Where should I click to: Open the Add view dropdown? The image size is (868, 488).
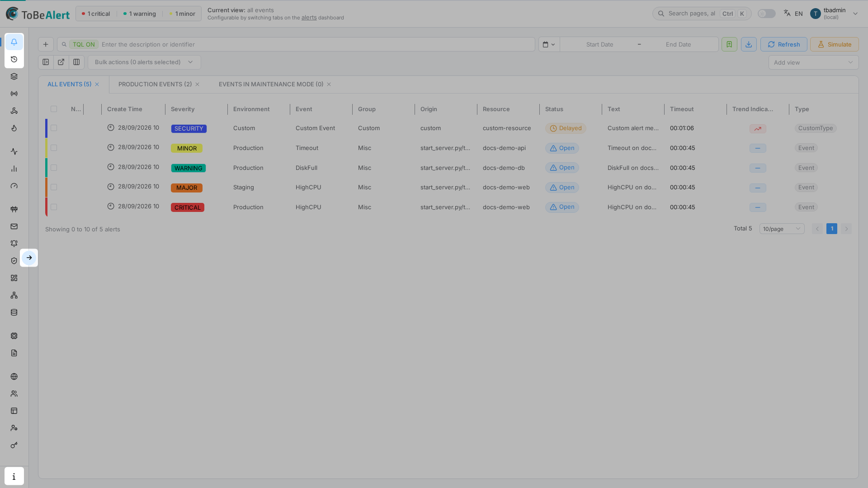[x=813, y=62]
